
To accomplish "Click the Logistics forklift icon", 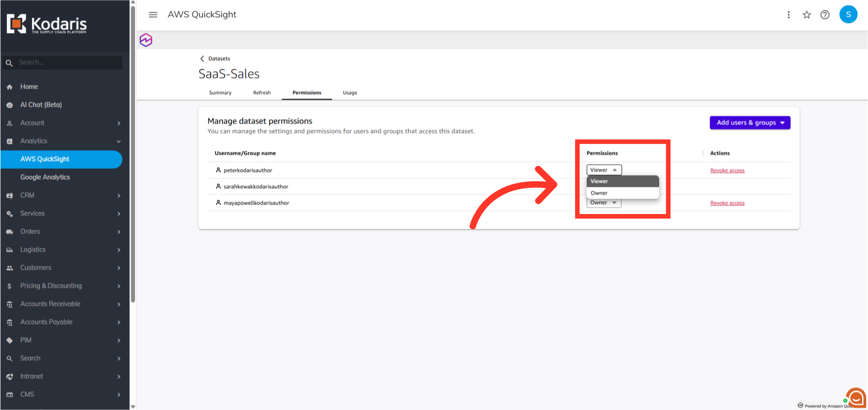I will pyautogui.click(x=9, y=250).
